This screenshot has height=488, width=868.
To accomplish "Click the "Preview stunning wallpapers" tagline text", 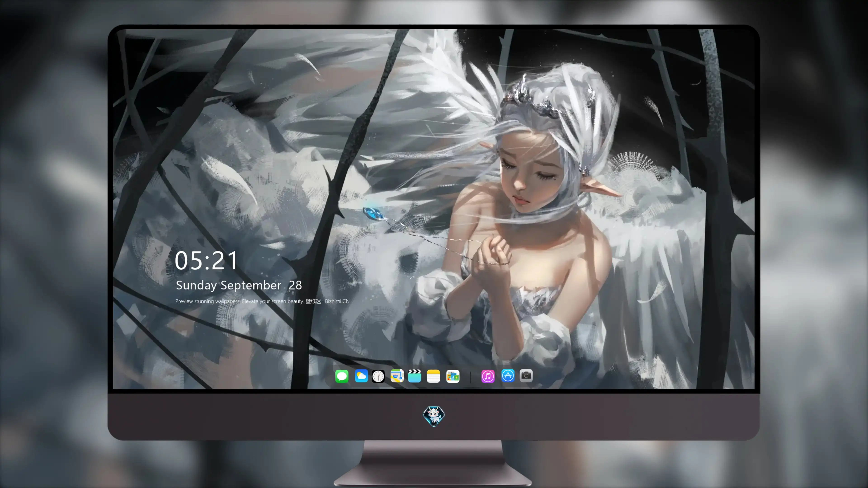I will (x=262, y=301).
